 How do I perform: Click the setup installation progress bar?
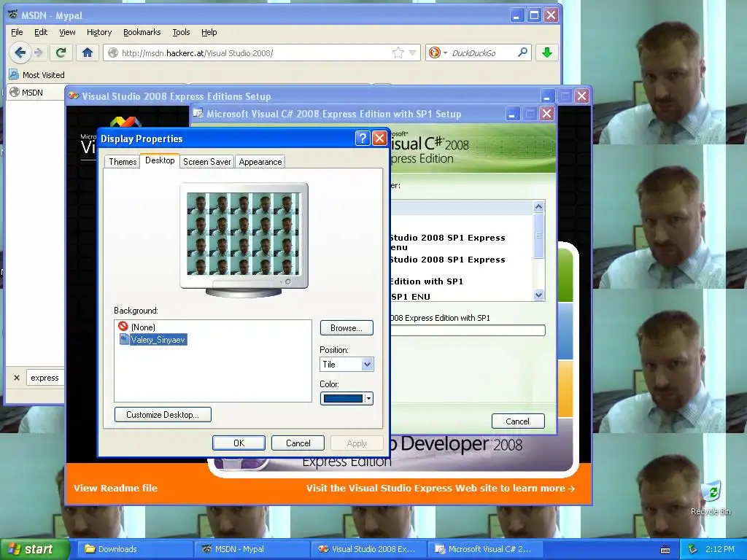(468, 330)
